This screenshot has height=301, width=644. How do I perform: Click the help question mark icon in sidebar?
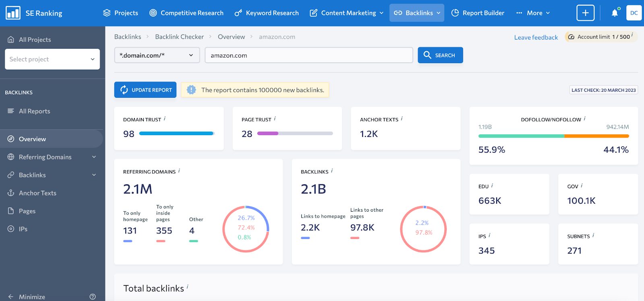click(x=93, y=297)
